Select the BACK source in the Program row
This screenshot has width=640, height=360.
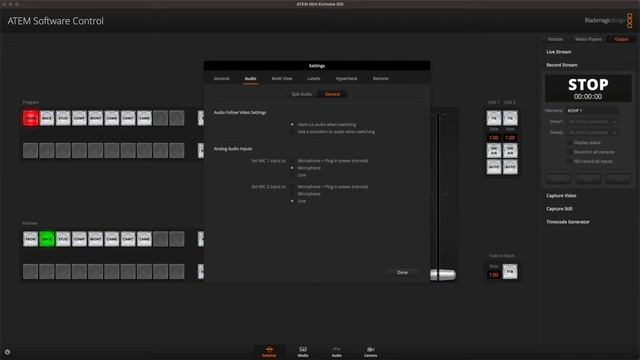47,118
